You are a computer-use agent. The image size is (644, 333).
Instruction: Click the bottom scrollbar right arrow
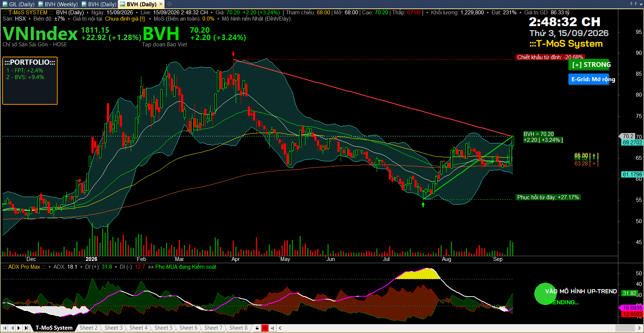(639, 328)
